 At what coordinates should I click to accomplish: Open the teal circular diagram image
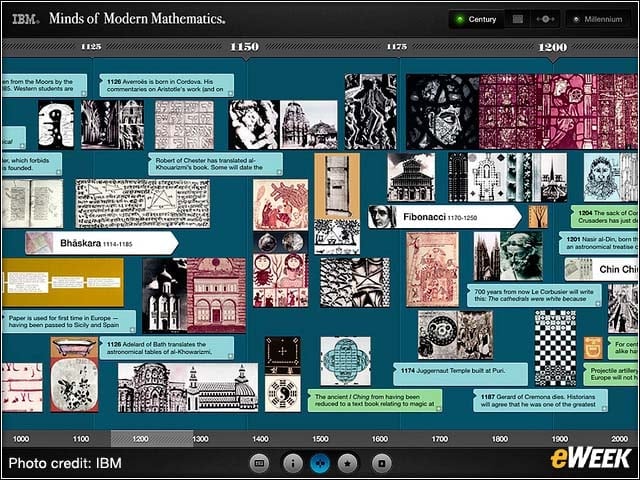pos(346,361)
